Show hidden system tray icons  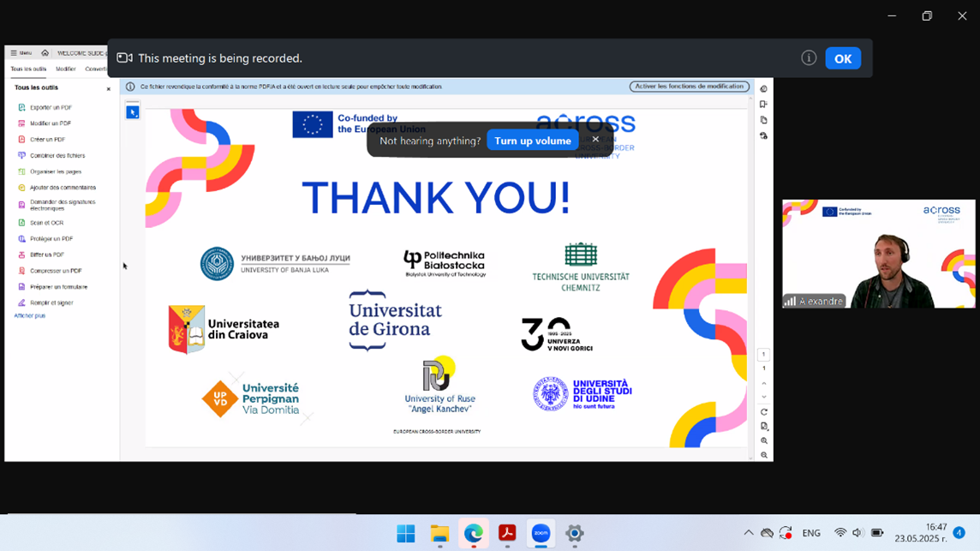(x=748, y=533)
